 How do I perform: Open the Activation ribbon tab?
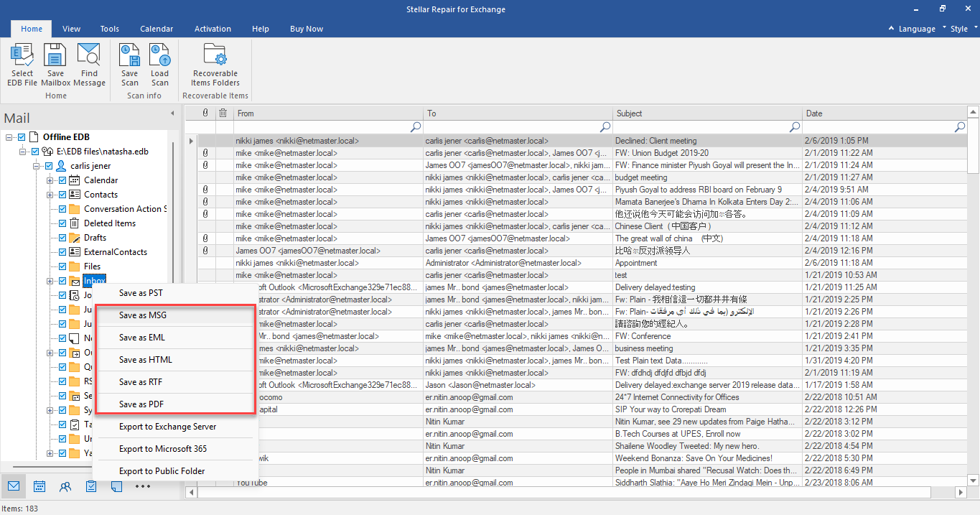pos(213,29)
